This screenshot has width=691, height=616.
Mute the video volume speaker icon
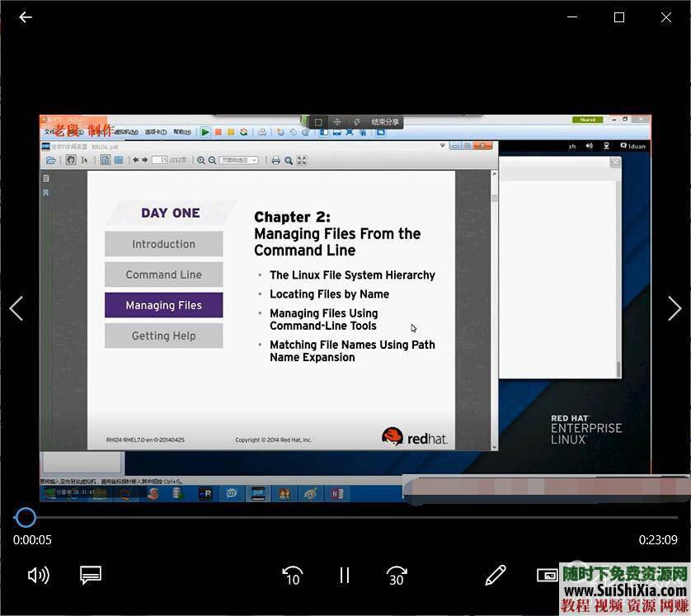pyautogui.click(x=38, y=575)
